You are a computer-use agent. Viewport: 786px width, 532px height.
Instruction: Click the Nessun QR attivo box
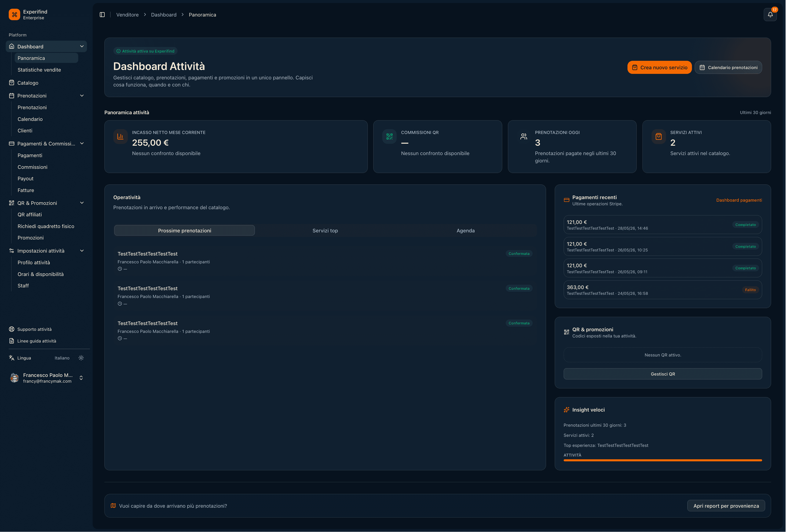663,355
